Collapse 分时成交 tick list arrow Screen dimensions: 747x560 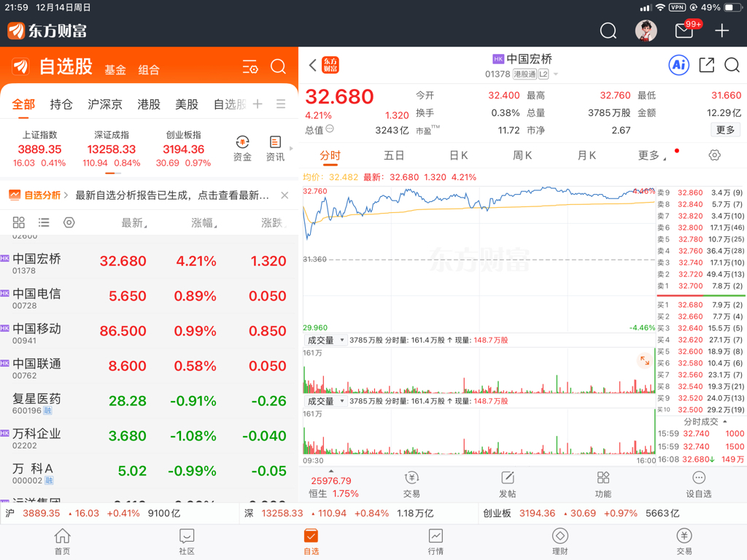(x=725, y=421)
